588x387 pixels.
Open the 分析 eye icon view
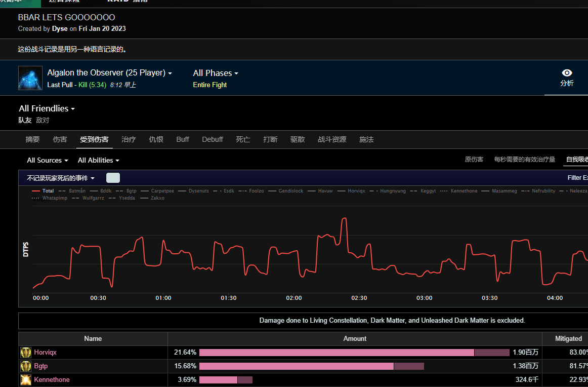click(x=567, y=73)
